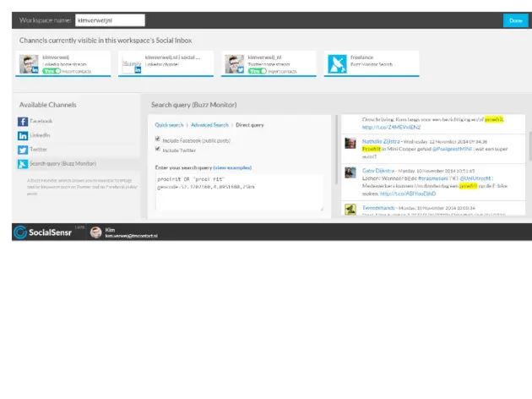
Task: Click the SocialSensr logo in bottom bar
Action: pos(43,232)
